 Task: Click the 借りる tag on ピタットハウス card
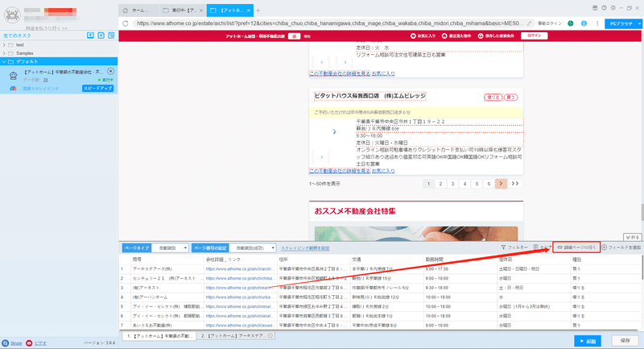tap(493, 98)
